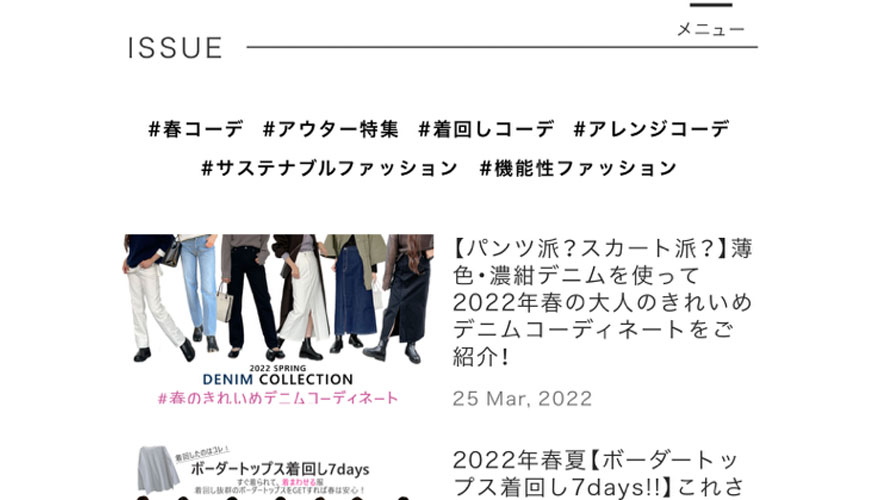Select the #アウター特集 hashtag
This screenshot has height=500, width=880.
coord(331,130)
